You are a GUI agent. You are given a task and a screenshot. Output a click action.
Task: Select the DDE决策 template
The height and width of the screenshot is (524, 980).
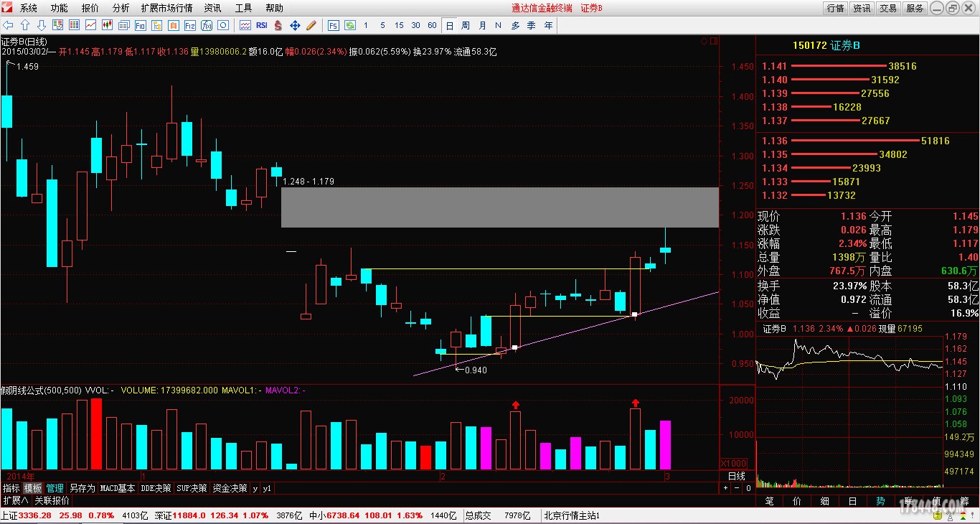tap(156, 488)
